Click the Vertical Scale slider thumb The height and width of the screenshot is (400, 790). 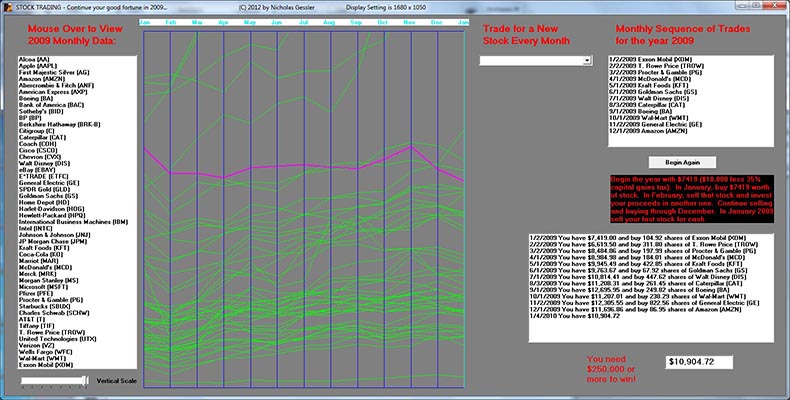(x=86, y=380)
